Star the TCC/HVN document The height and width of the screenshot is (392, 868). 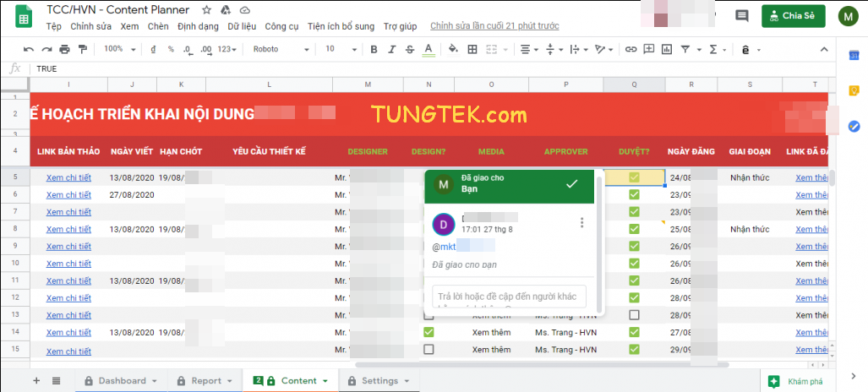206,10
